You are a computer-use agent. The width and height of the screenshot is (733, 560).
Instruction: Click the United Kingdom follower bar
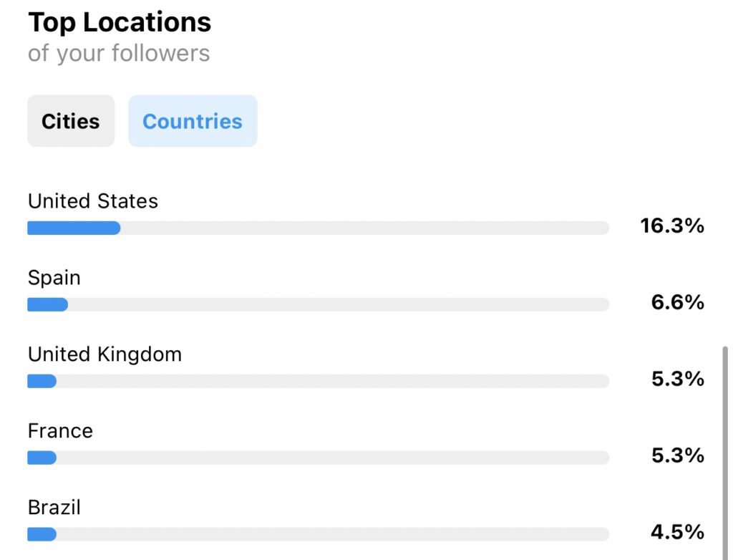click(319, 381)
